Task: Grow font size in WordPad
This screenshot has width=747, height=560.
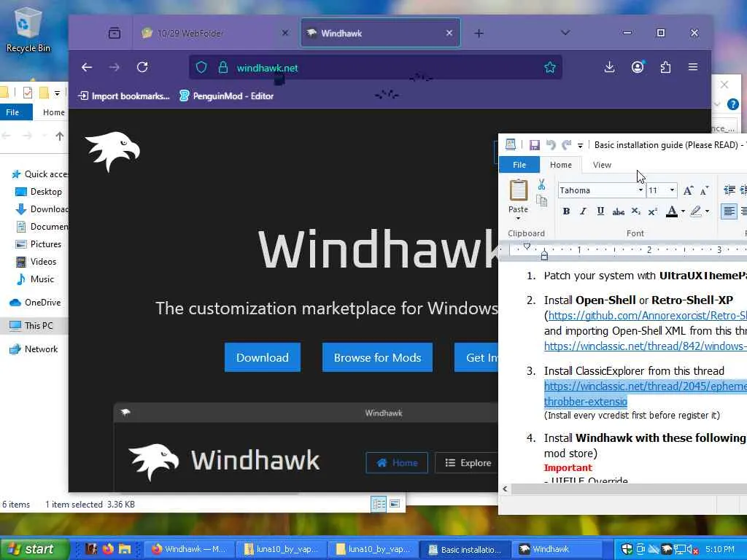Action: pos(688,190)
